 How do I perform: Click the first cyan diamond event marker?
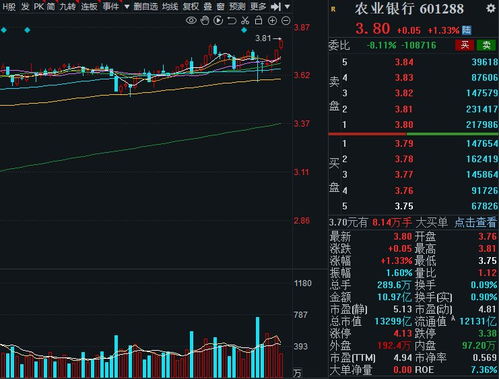coord(4,30)
